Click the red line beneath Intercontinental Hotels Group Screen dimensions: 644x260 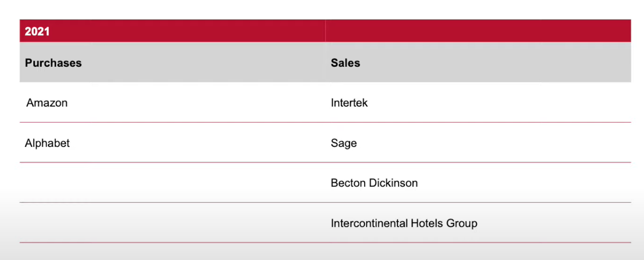(325, 242)
